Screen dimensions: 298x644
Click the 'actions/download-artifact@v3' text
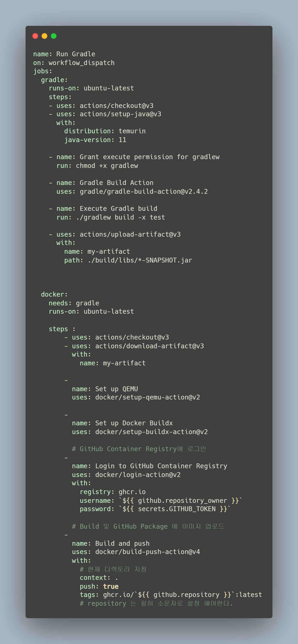pos(149,346)
